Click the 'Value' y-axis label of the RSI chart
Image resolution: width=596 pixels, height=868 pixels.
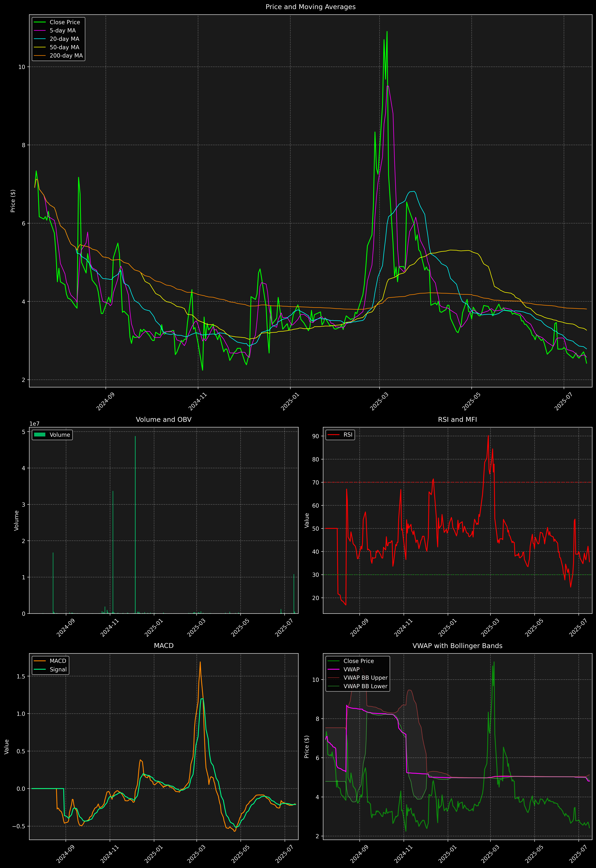pos(307,520)
